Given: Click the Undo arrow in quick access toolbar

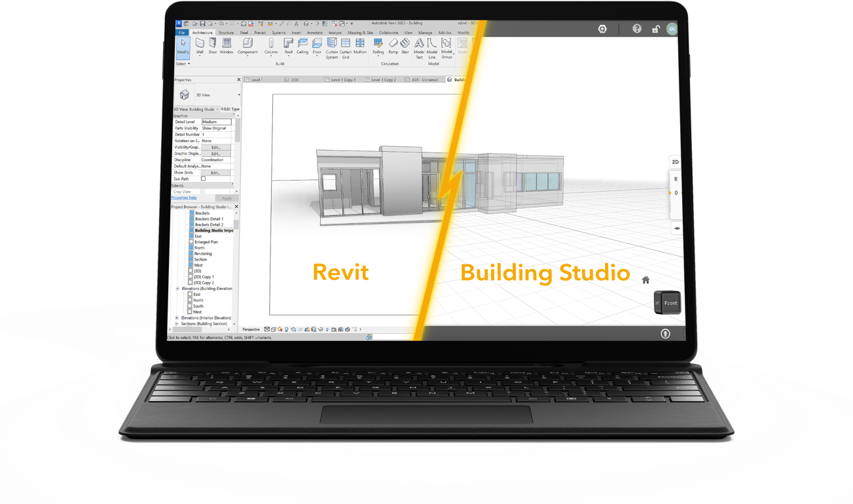Looking at the screenshot, I should [x=221, y=24].
